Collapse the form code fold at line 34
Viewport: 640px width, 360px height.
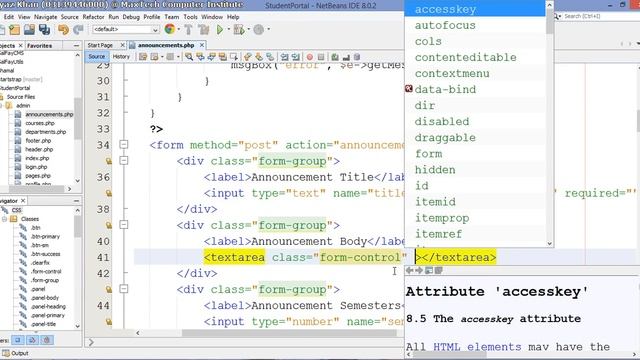click(124, 144)
